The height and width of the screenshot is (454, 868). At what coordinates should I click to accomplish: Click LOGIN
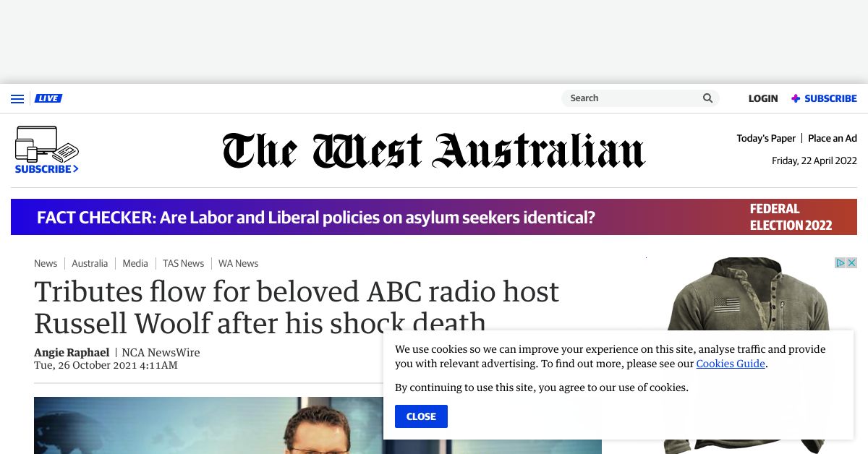763,98
